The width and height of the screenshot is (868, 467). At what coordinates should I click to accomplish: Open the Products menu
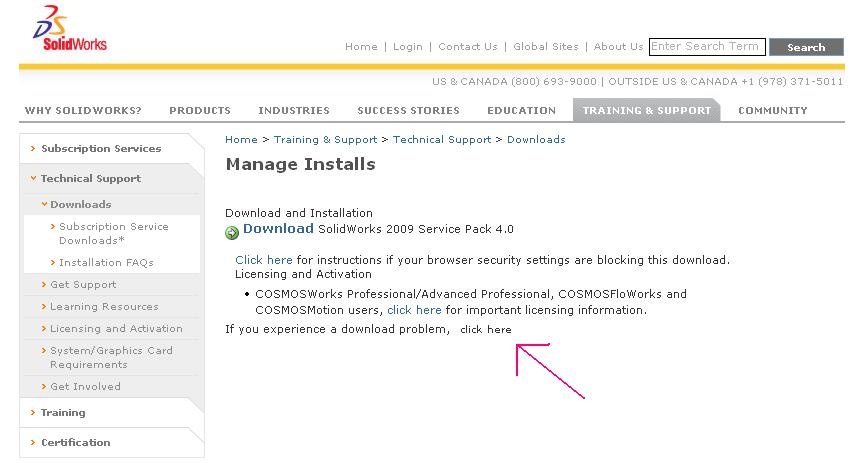tap(200, 111)
